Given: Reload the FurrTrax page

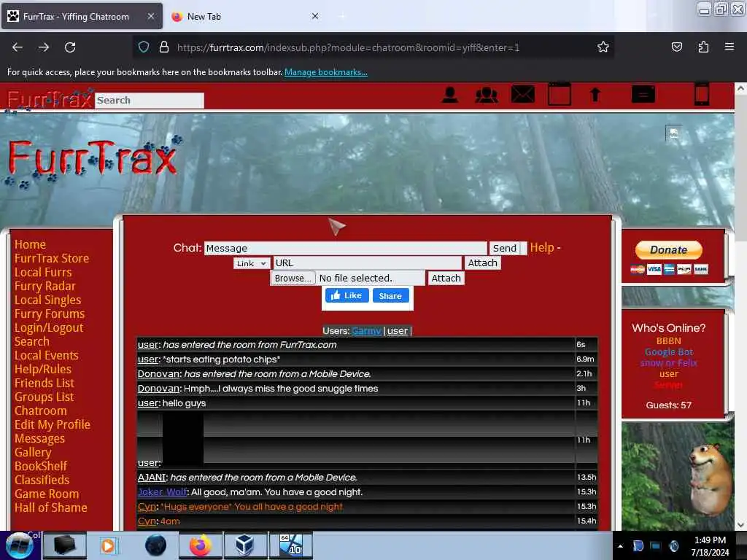Looking at the screenshot, I should pos(70,47).
